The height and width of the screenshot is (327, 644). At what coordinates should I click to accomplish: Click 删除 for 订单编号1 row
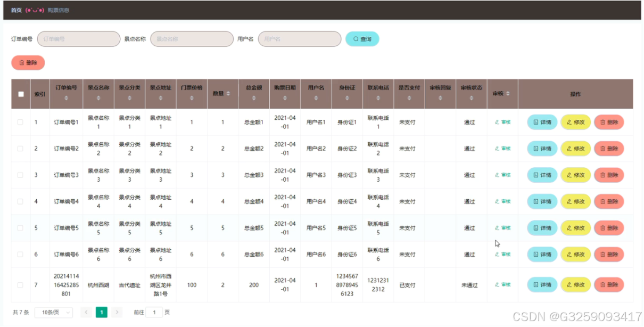point(609,122)
